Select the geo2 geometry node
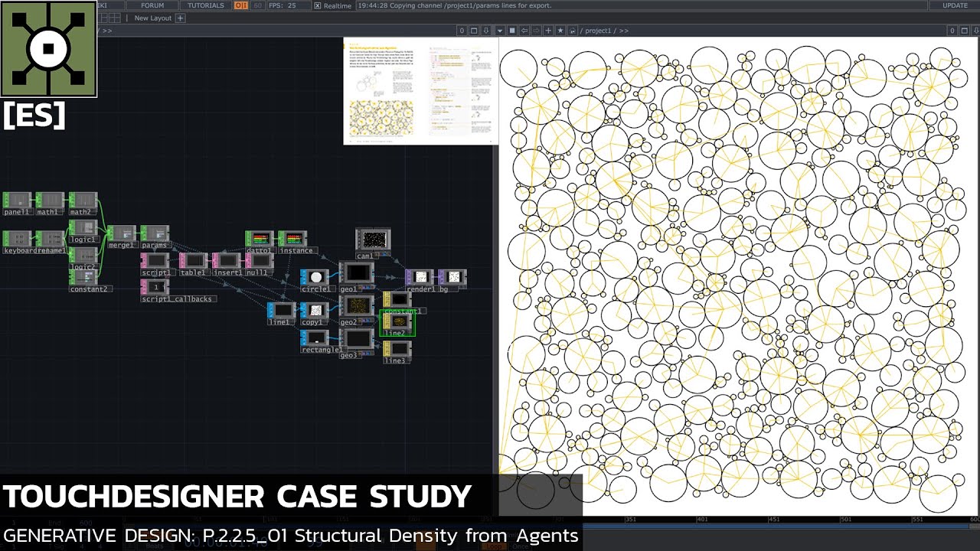 [x=357, y=310]
